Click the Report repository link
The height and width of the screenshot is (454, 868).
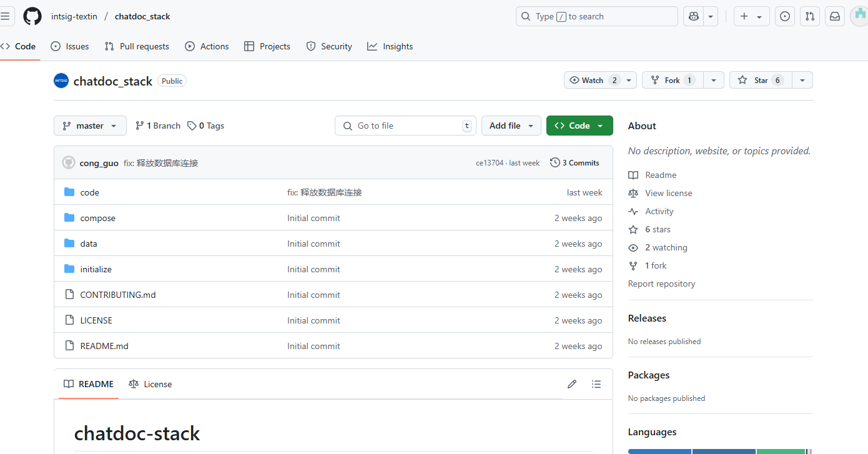661,284
